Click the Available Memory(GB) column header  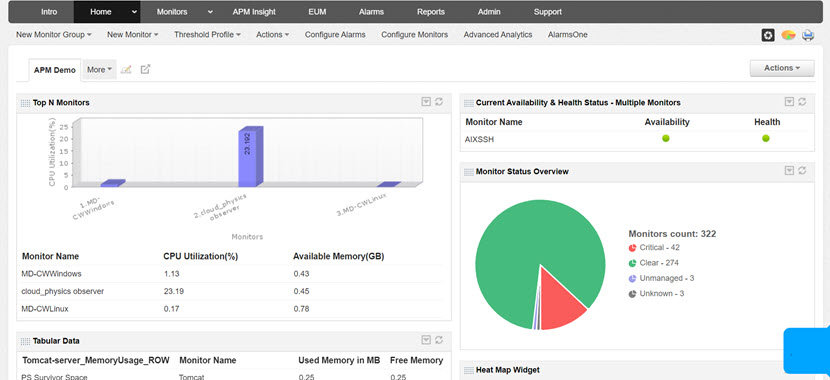(x=339, y=256)
